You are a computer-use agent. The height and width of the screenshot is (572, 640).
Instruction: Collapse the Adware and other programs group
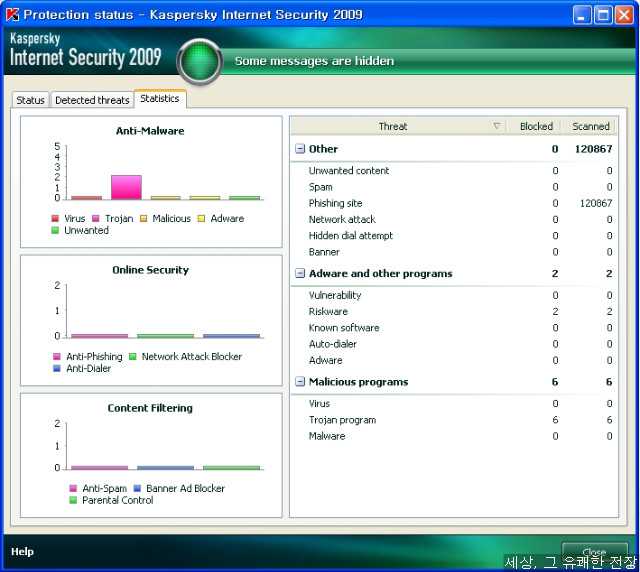300,273
